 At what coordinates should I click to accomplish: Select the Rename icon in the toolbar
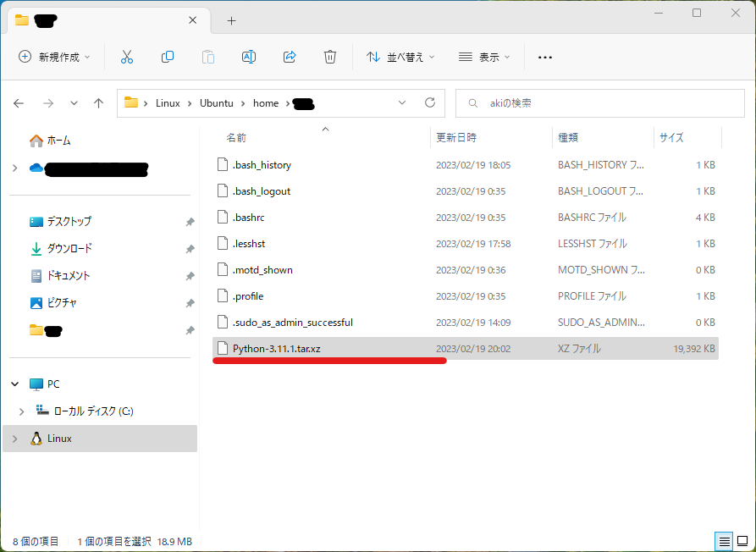tap(248, 57)
